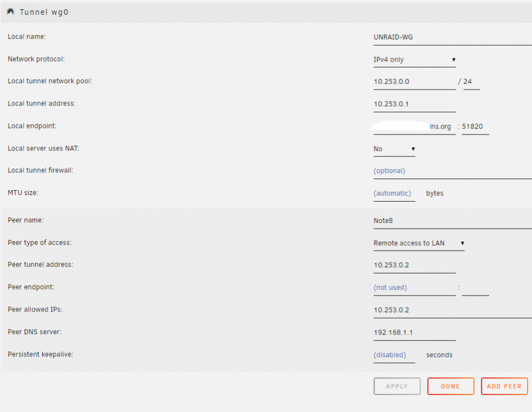Screen dimensions: 532x412
Task: Open the Network protocol dropdown
Action: [415, 60]
